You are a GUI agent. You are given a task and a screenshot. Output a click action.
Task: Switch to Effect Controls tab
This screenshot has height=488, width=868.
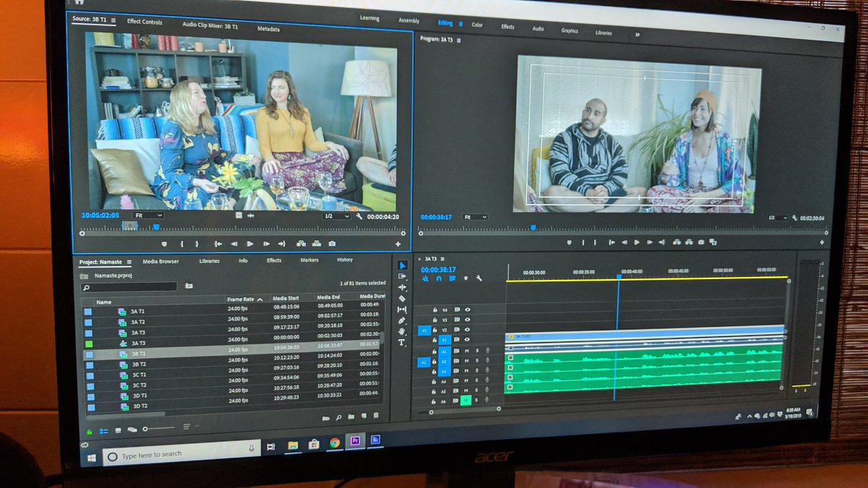[x=145, y=22]
